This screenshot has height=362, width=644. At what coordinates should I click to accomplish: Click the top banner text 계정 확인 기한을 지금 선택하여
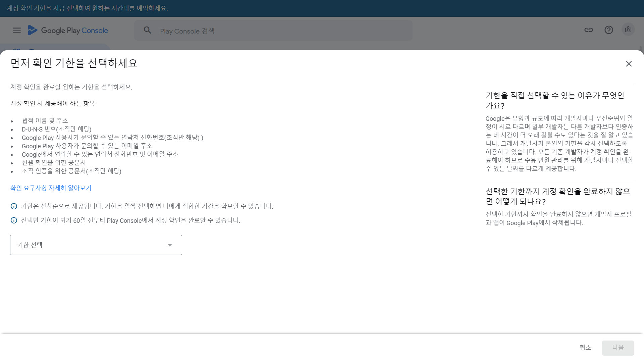click(x=87, y=8)
